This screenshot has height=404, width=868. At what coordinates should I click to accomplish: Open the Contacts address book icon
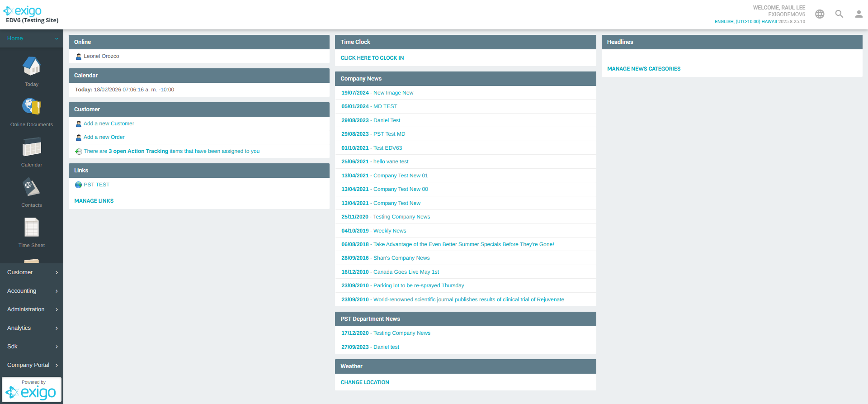pyautogui.click(x=32, y=187)
